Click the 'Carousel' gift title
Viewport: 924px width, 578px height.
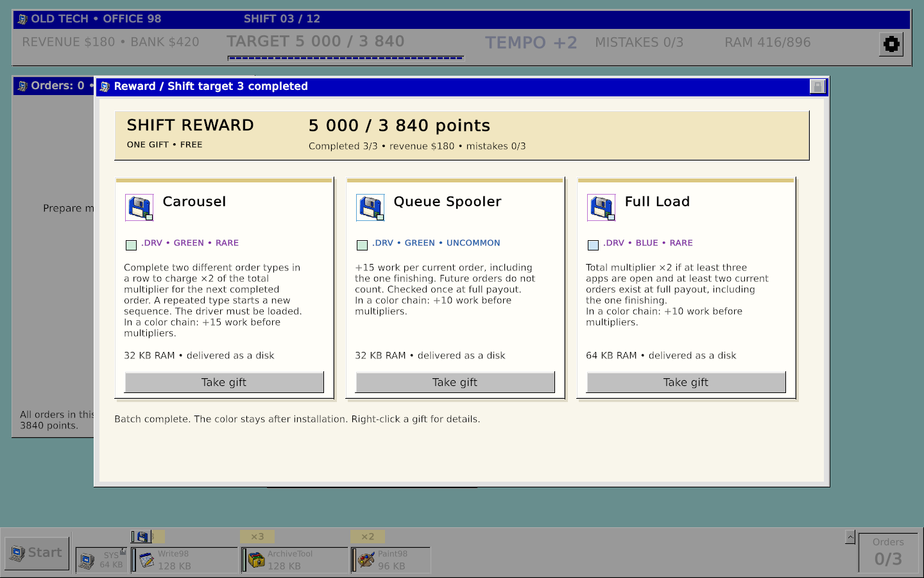point(194,202)
